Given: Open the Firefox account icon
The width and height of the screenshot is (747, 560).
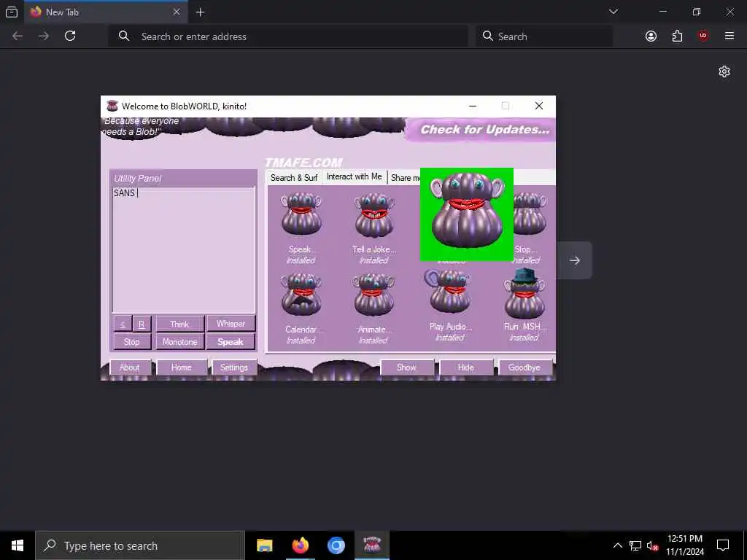Looking at the screenshot, I should 651,36.
